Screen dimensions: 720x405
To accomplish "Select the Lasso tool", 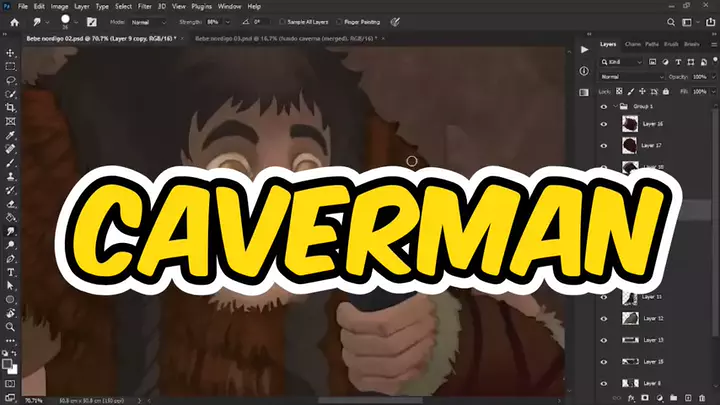I will click(x=10, y=80).
